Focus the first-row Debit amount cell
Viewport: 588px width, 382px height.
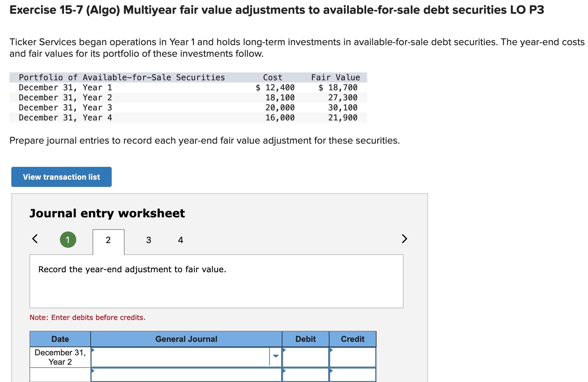(306, 357)
